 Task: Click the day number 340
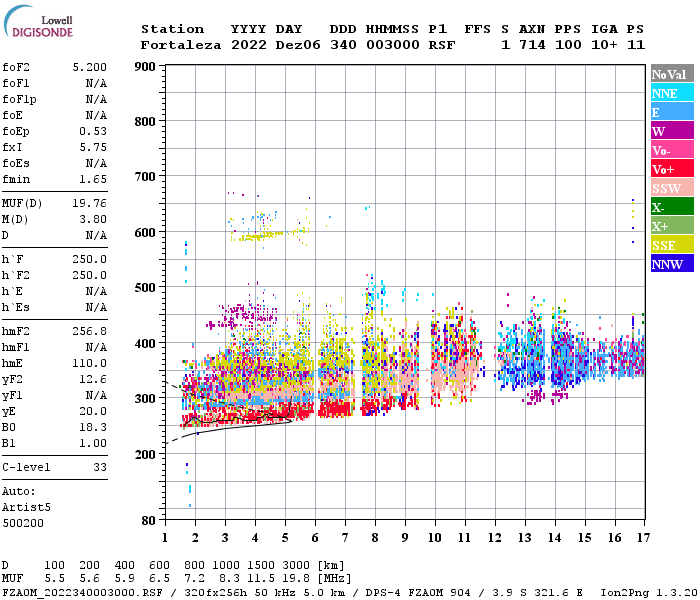(x=343, y=45)
